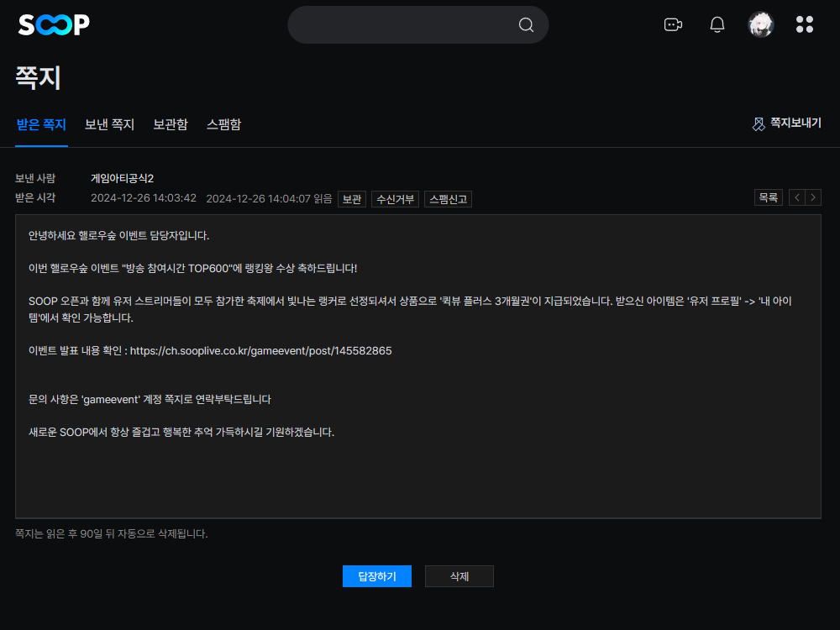Click the 보낸 사람 label
The width and height of the screenshot is (840, 630).
pos(35,178)
